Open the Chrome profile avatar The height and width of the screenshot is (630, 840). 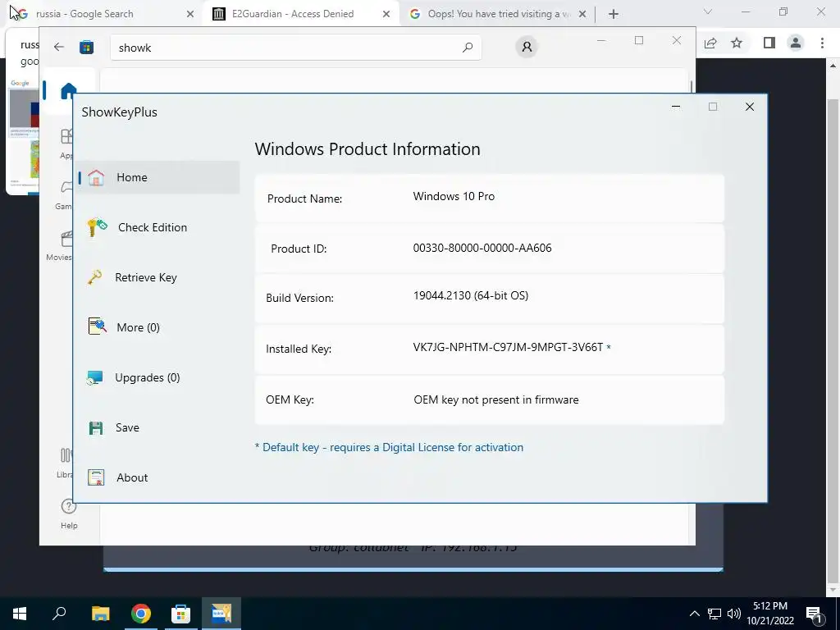796,43
